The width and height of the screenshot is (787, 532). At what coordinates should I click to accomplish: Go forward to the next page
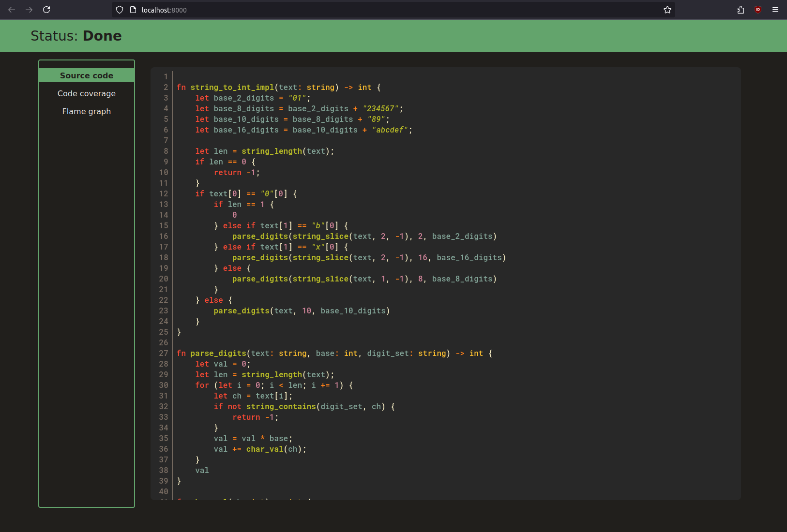tap(29, 10)
